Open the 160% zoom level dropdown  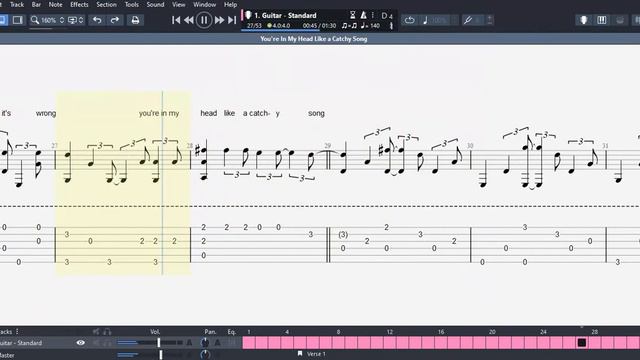coord(52,20)
